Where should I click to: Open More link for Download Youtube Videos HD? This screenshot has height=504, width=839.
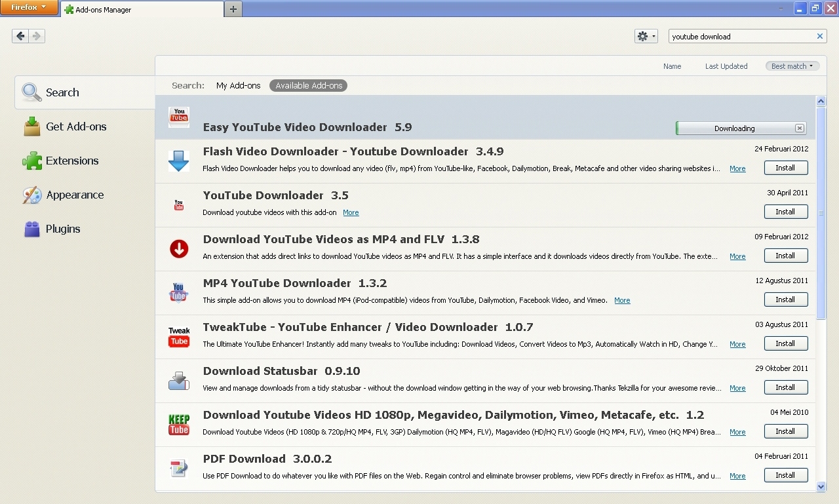pyautogui.click(x=737, y=433)
